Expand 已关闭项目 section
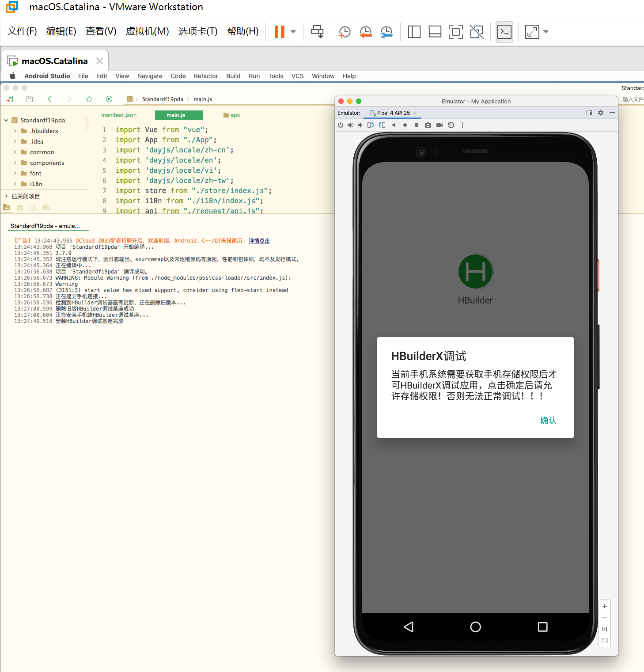This screenshot has height=672, width=644. (x=7, y=196)
